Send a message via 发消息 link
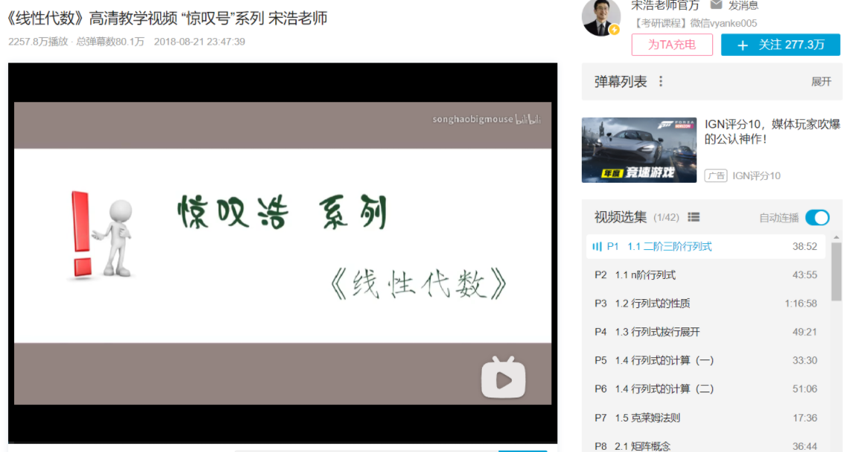868x452 pixels. click(x=744, y=5)
